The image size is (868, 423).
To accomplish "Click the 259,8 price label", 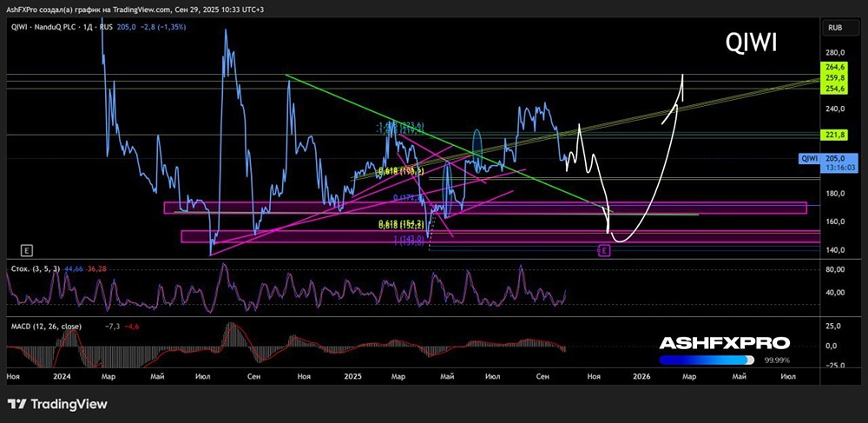I will pos(835,78).
